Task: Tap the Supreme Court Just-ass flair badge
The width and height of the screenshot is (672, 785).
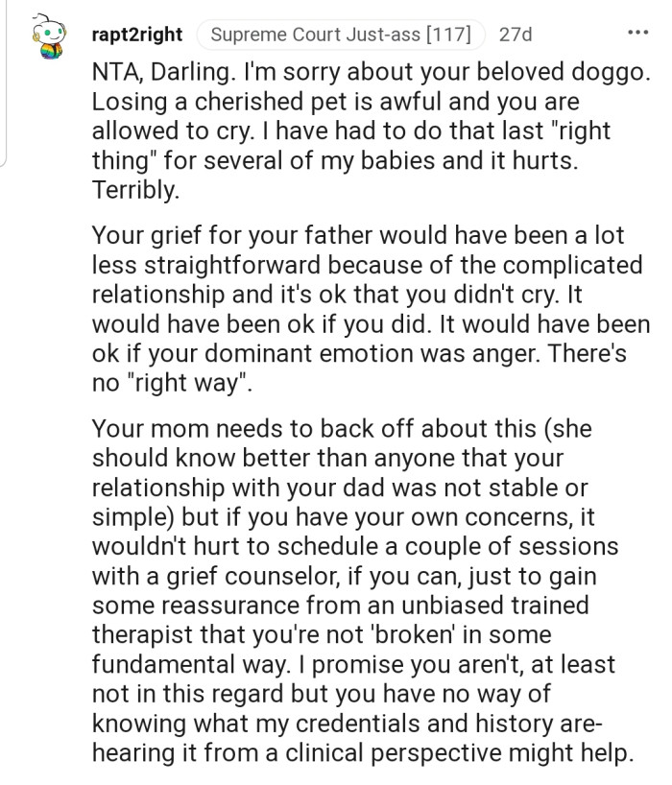Action: 341,35
